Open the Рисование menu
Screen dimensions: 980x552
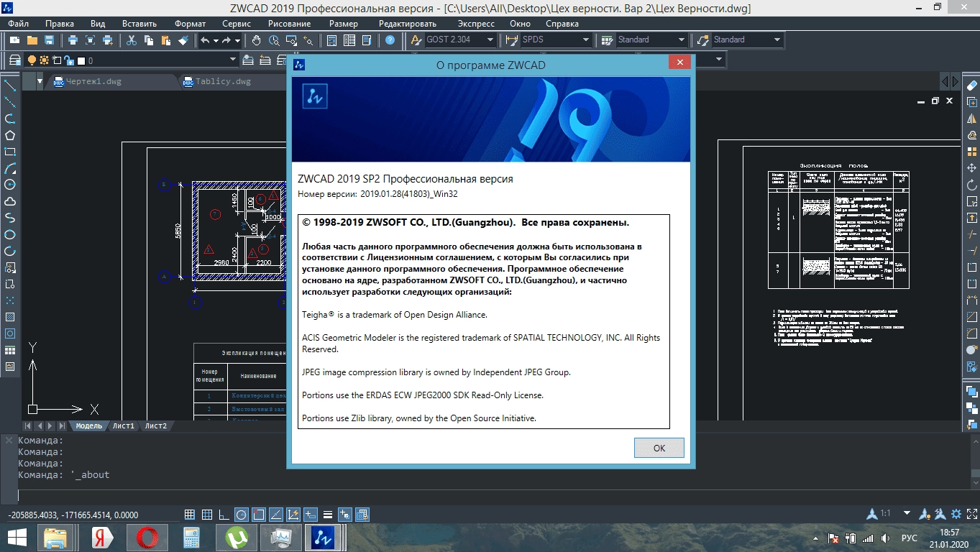[289, 24]
